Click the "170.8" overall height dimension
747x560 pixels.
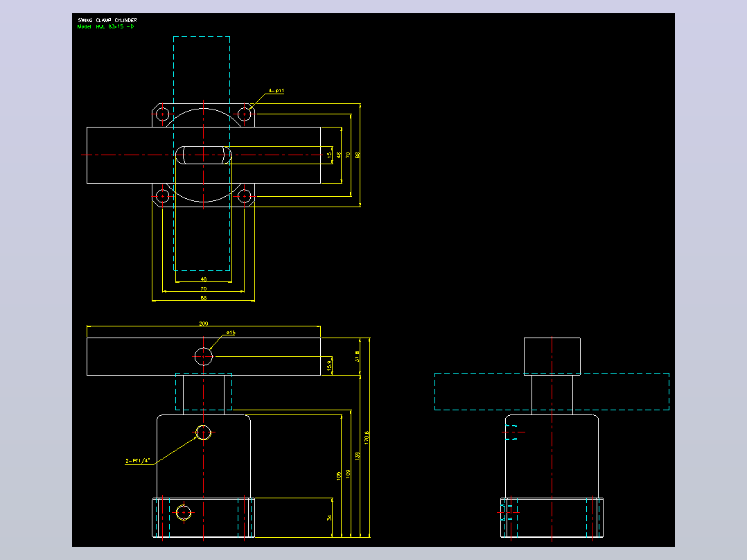pos(367,437)
